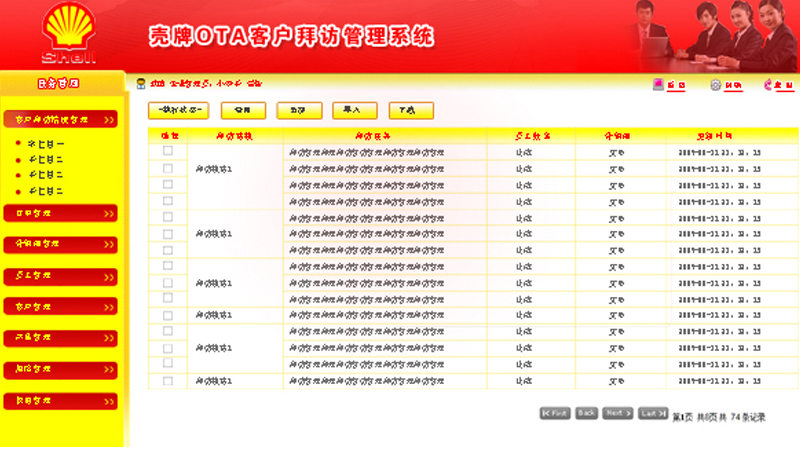This screenshot has height=450, width=800.
Task: Tick the checkbox in the second table row
Action: pyautogui.click(x=167, y=168)
